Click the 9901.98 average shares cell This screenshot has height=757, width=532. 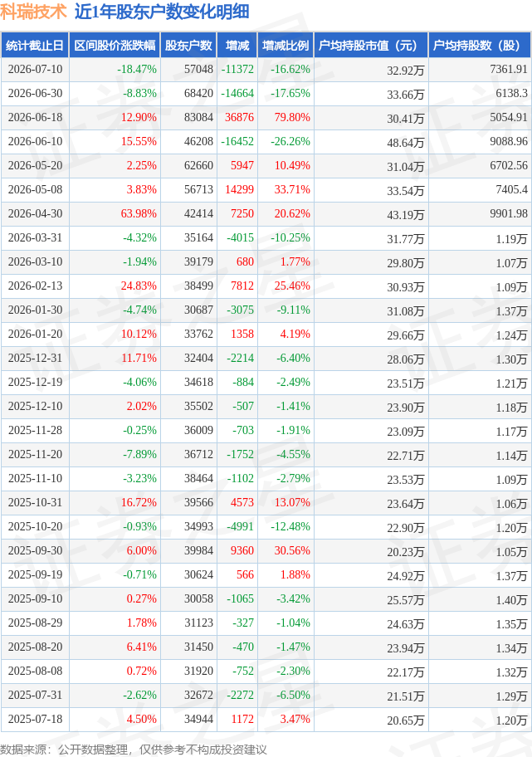480,214
